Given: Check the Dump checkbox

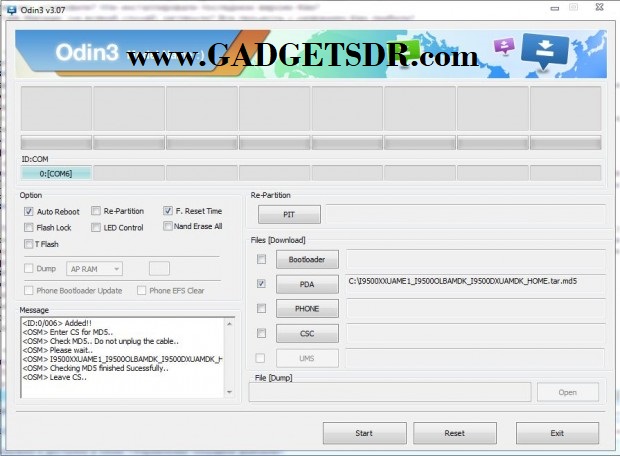Looking at the screenshot, I should coord(28,269).
